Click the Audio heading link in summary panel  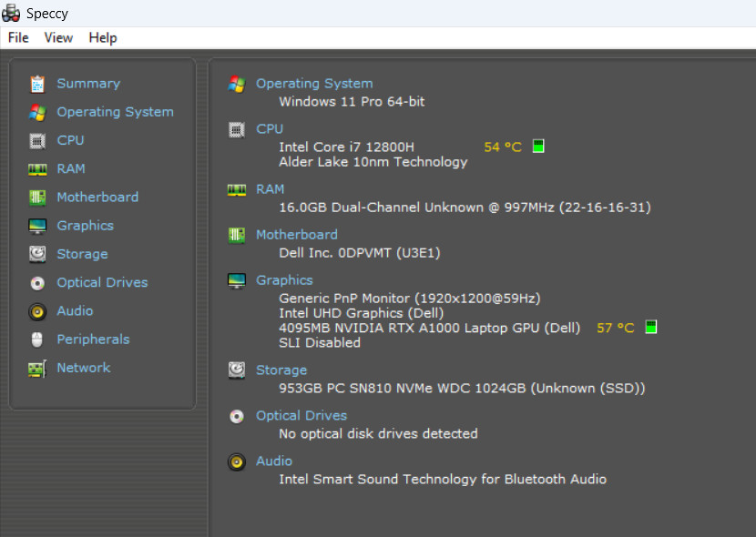coord(274,461)
